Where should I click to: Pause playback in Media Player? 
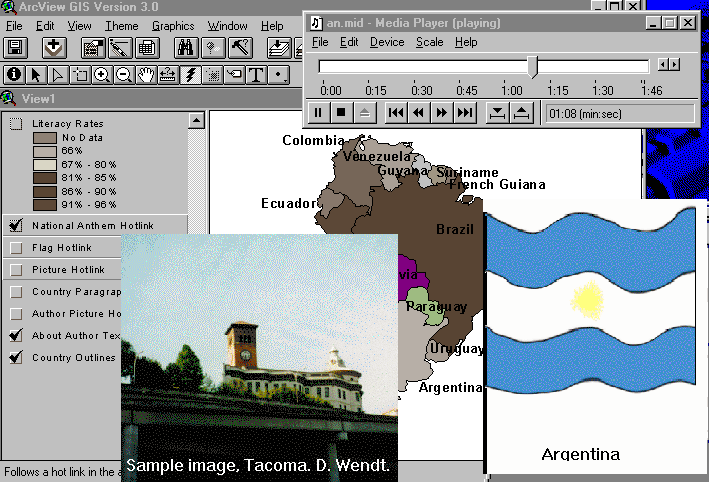tap(318, 113)
